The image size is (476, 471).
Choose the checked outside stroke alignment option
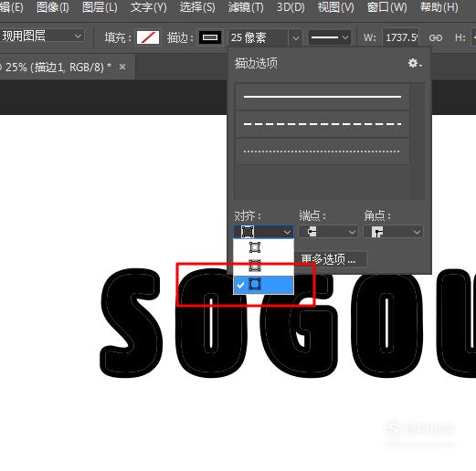click(x=263, y=285)
